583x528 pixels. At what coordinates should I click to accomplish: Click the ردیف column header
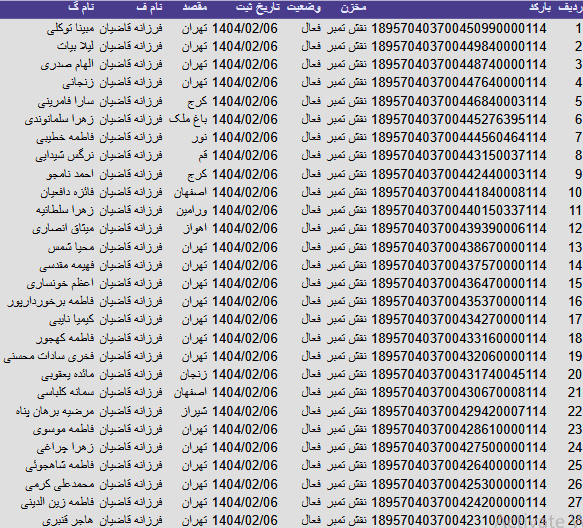[570, 8]
